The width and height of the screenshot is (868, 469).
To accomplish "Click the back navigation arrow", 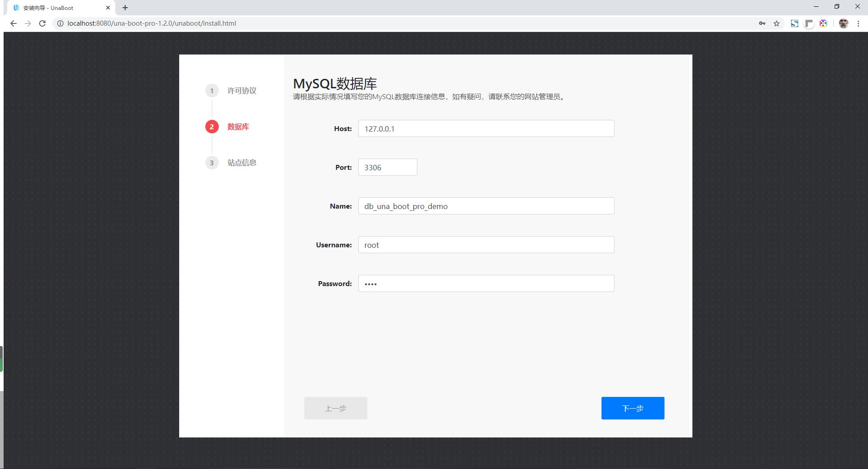I will click(x=13, y=23).
